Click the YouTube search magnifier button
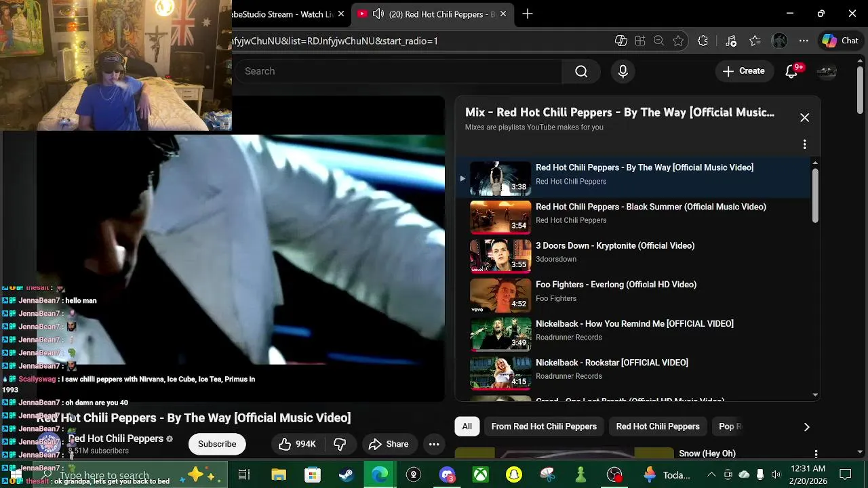This screenshot has width=868, height=488. [x=581, y=71]
